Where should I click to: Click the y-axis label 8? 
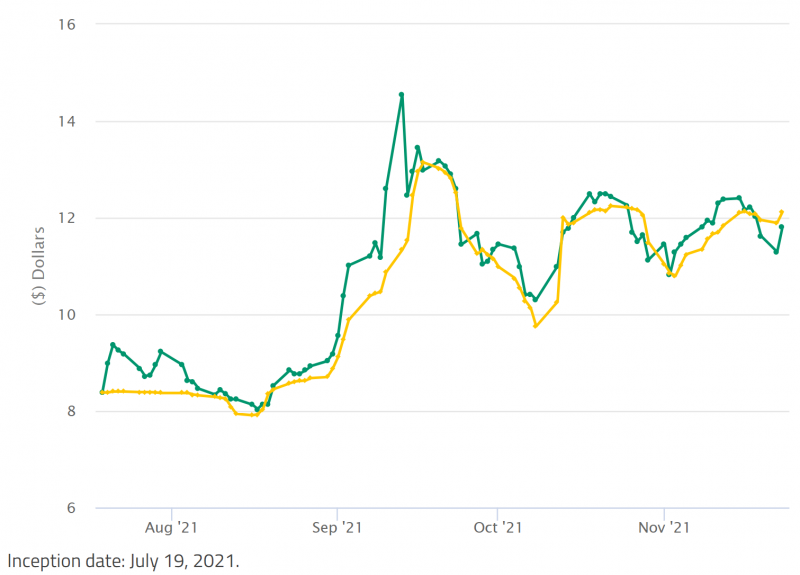coord(71,411)
